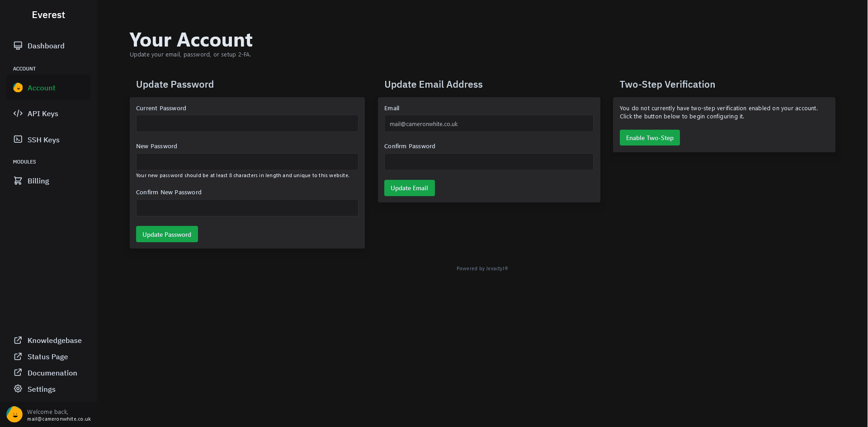
Task: Click the Update Password button
Action: (x=167, y=234)
